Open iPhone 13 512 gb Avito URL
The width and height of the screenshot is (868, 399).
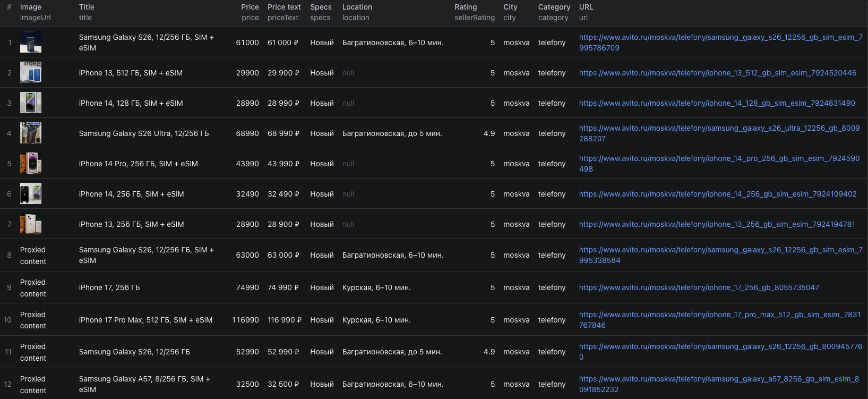[717, 73]
